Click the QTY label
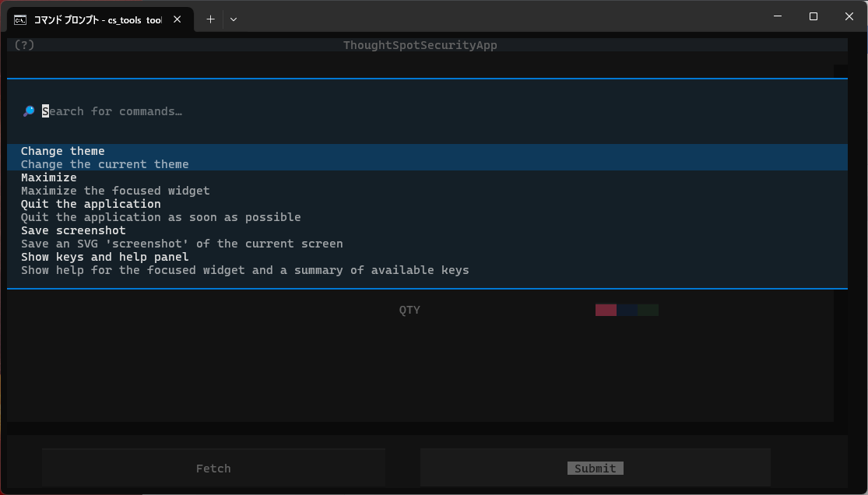Image resolution: width=868 pixels, height=495 pixels. pyautogui.click(x=409, y=310)
